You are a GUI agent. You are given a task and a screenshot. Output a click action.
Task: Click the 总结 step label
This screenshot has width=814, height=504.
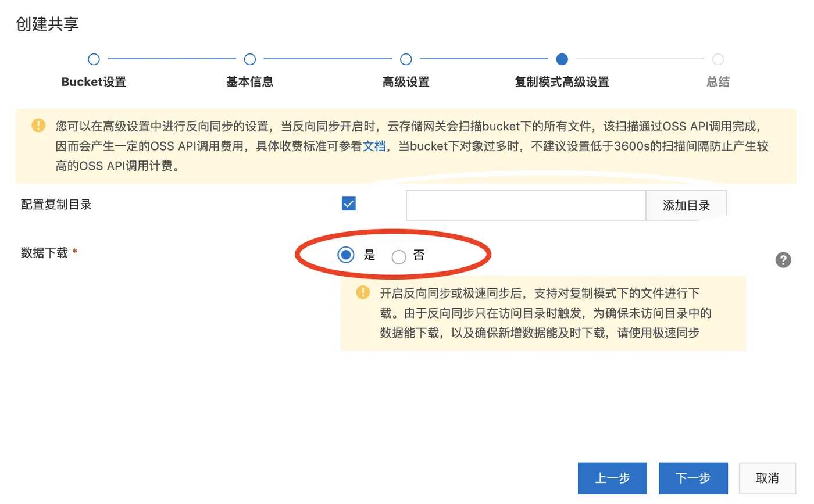[x=718, y=82]
